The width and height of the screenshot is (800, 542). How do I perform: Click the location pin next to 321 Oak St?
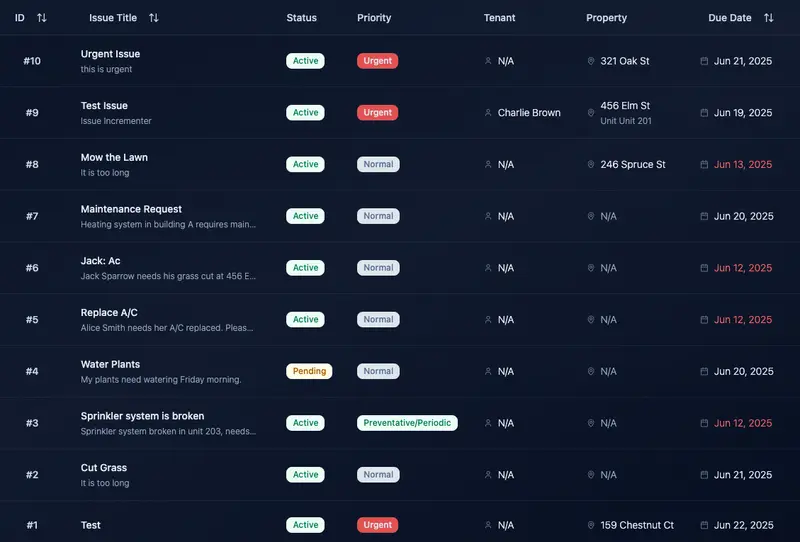[x=591, y=61]
